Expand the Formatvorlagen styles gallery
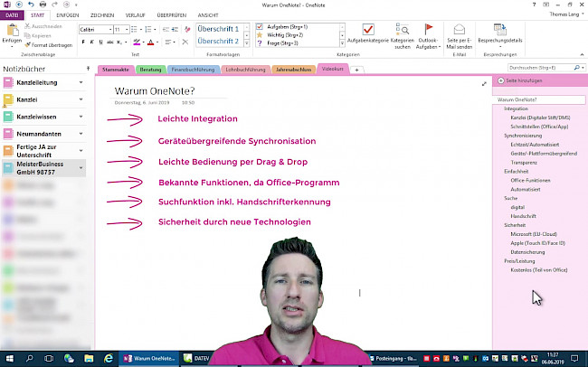This screenshot has width=588, height=367. 247,43
